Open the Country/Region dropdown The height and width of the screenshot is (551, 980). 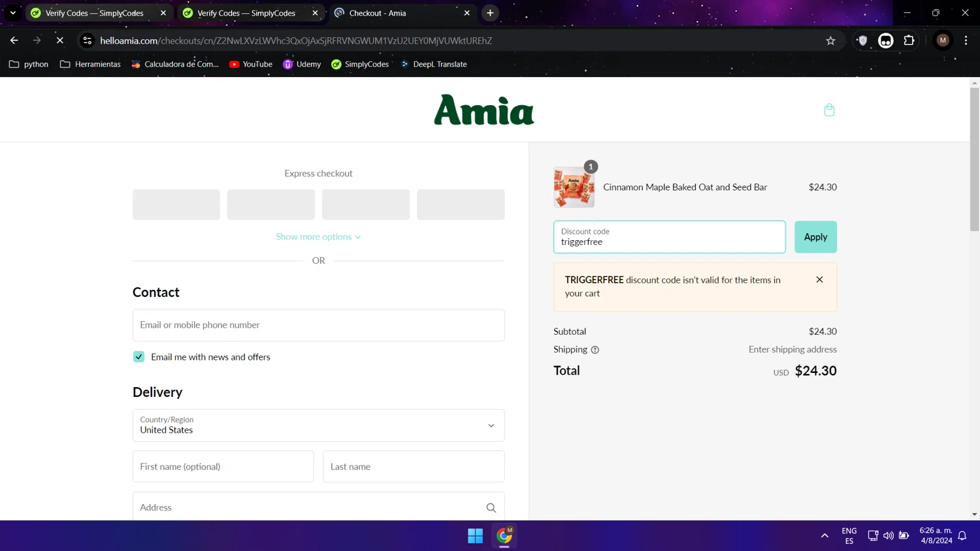[318, 425]
